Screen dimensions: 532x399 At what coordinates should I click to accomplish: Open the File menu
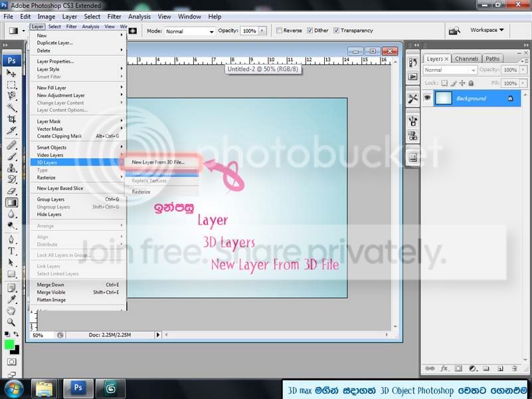(8, 17)
